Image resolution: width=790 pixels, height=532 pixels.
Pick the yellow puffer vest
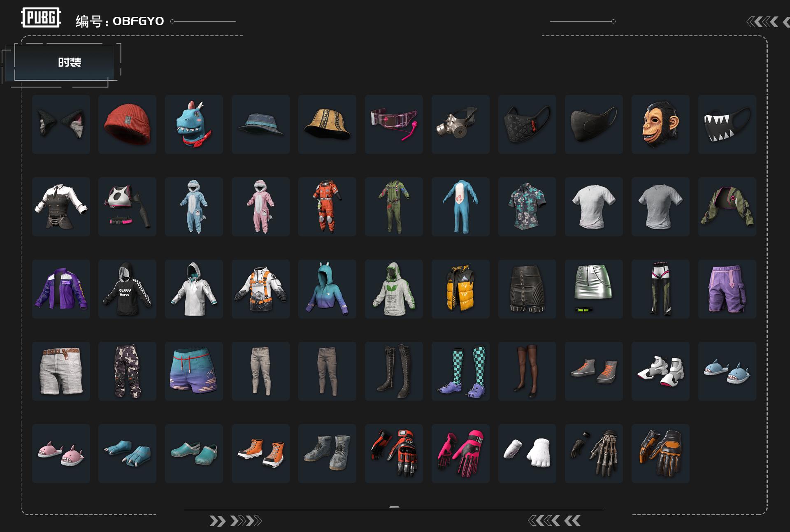click(460, 289)
